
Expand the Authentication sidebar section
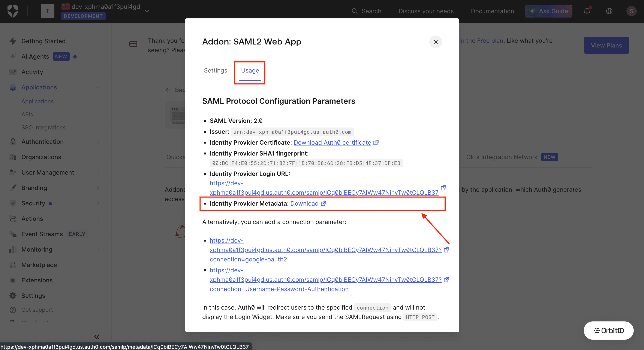[98, 142]
